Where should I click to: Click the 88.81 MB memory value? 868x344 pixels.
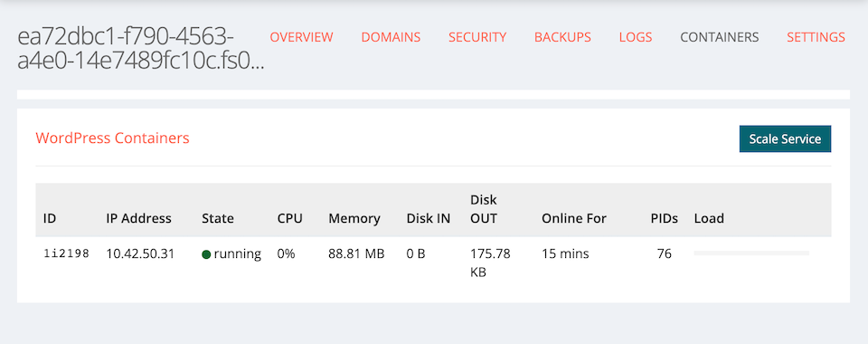(x=356, y=254)
